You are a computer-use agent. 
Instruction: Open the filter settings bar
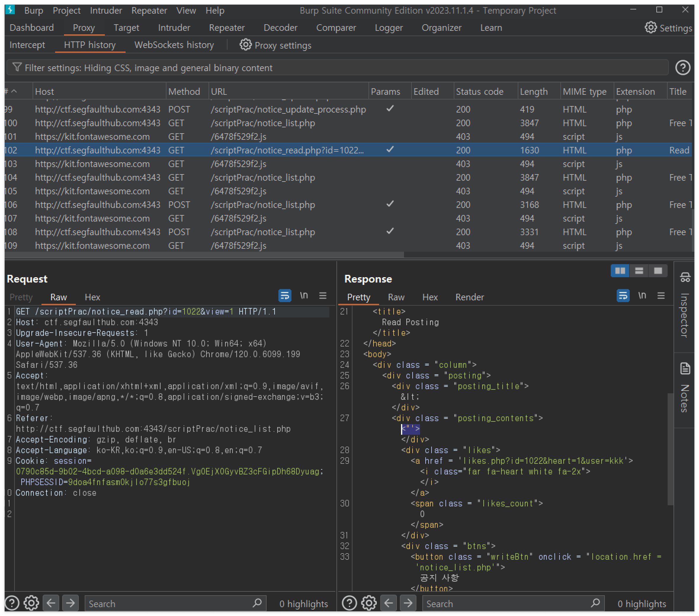tap(338, 68)
